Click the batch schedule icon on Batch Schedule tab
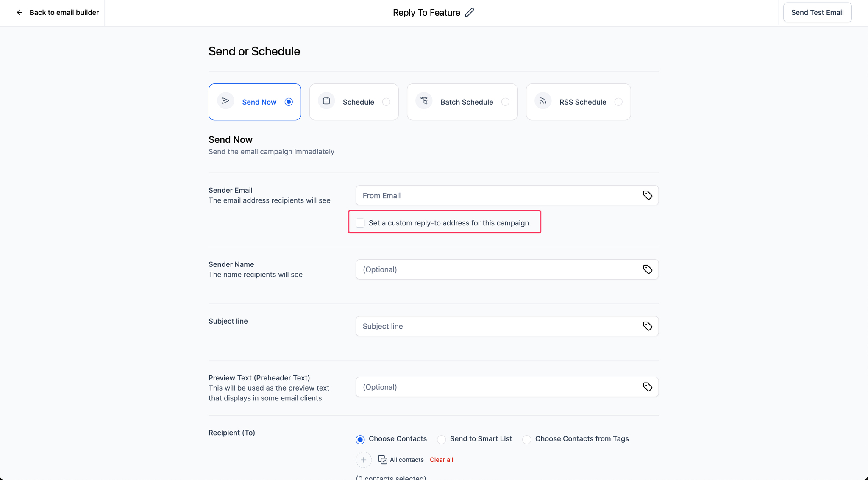The image size is (868, 480). click(x=424, y=101)
